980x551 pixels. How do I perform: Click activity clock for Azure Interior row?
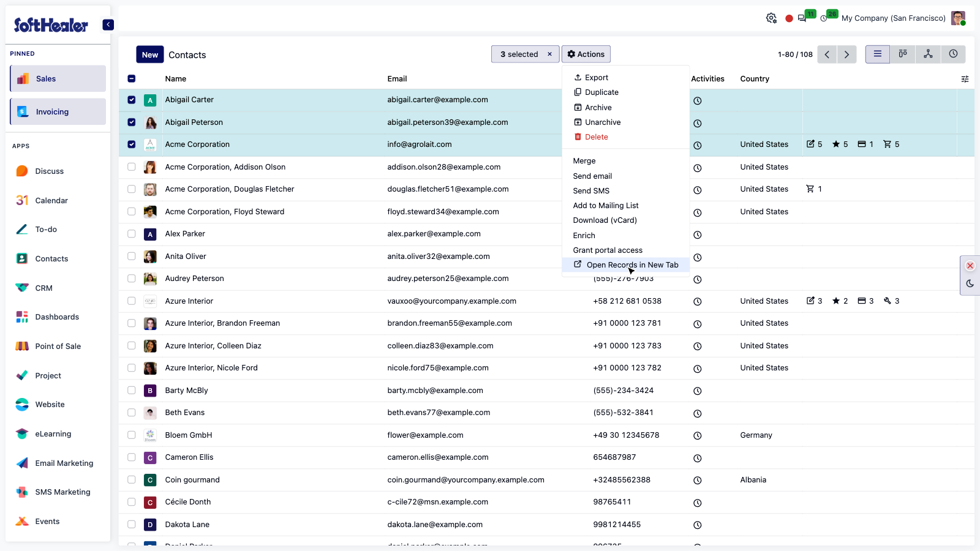coord(697,302)
